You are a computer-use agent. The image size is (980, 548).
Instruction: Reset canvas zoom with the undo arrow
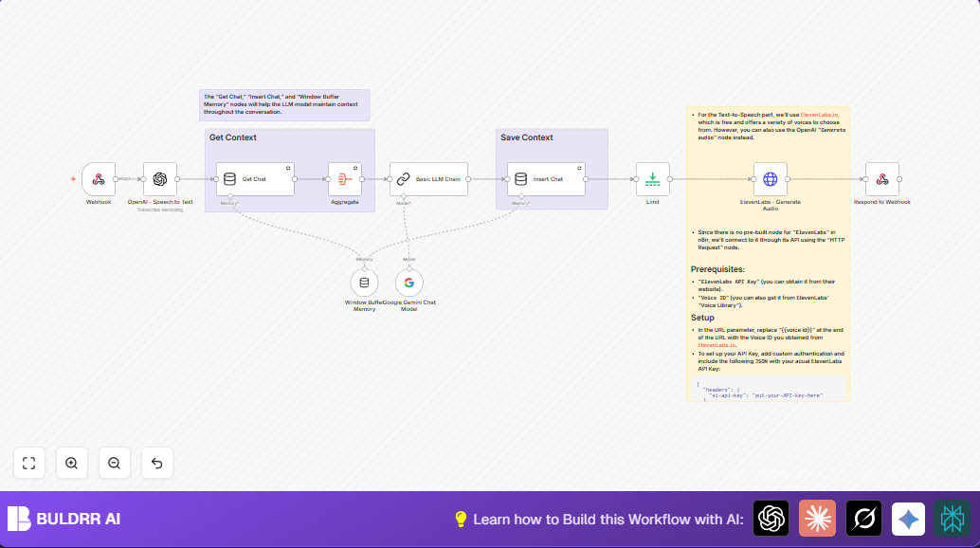pyautogui.click(x=157, y=463)
